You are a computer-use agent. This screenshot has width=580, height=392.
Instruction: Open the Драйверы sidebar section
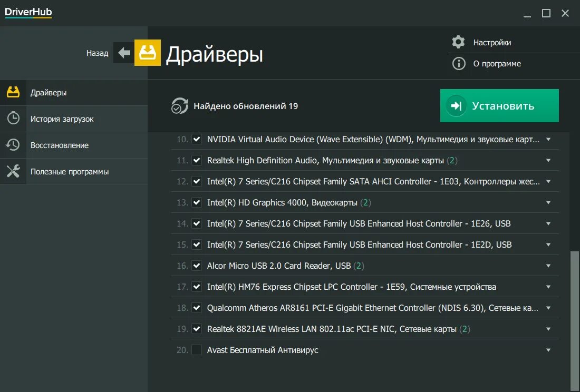49,93
